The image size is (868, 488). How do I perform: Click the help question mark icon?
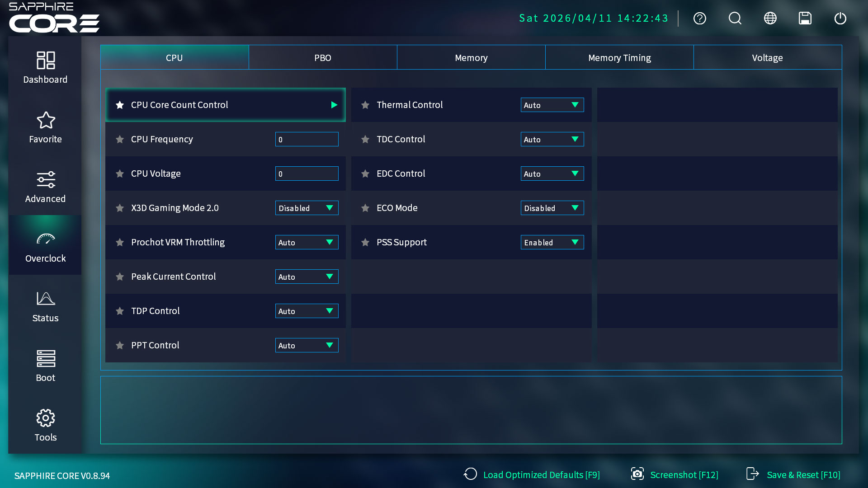coord(699,19)
